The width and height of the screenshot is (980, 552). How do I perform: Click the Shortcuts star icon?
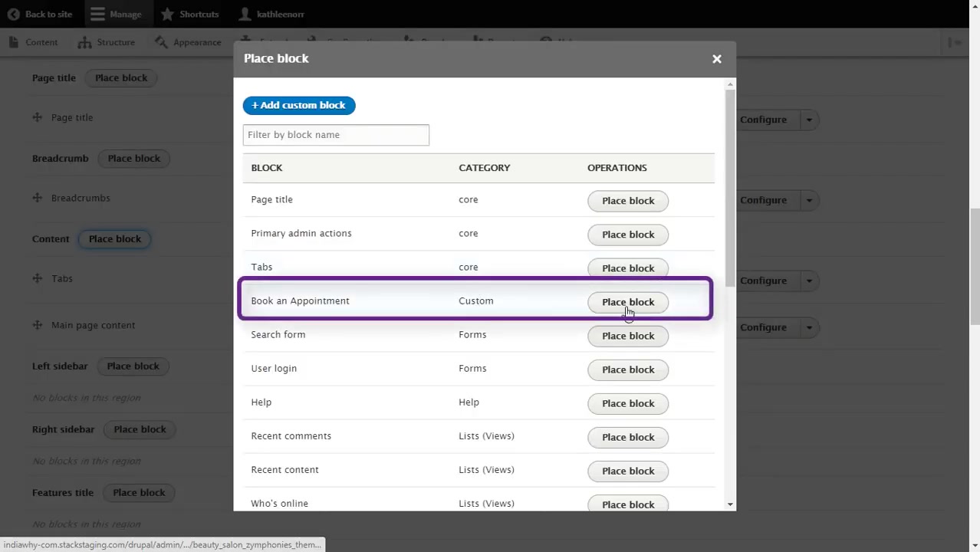click(167, 14)
